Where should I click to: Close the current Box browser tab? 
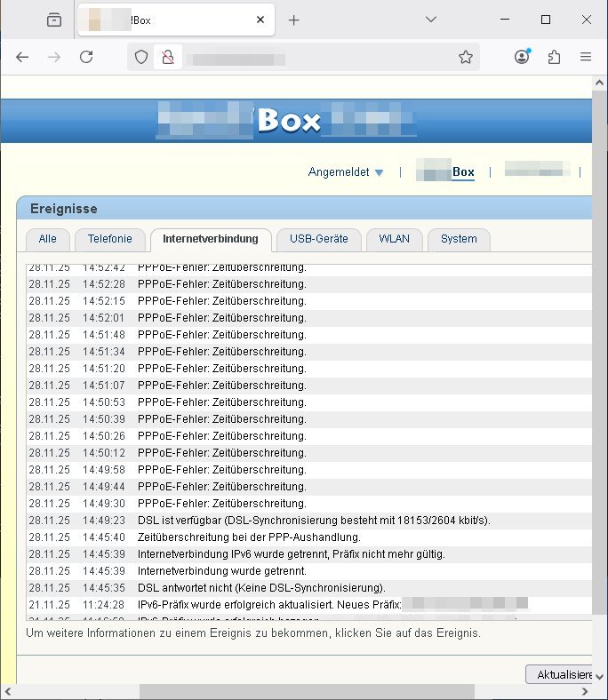pyautogui.click(x=260, y=20)
